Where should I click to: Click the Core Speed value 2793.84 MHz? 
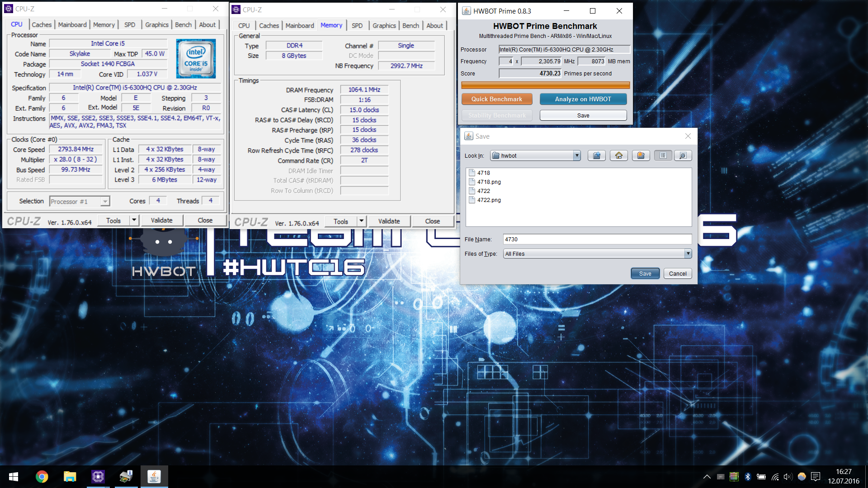pyautogui.click(x=76, y=149)
